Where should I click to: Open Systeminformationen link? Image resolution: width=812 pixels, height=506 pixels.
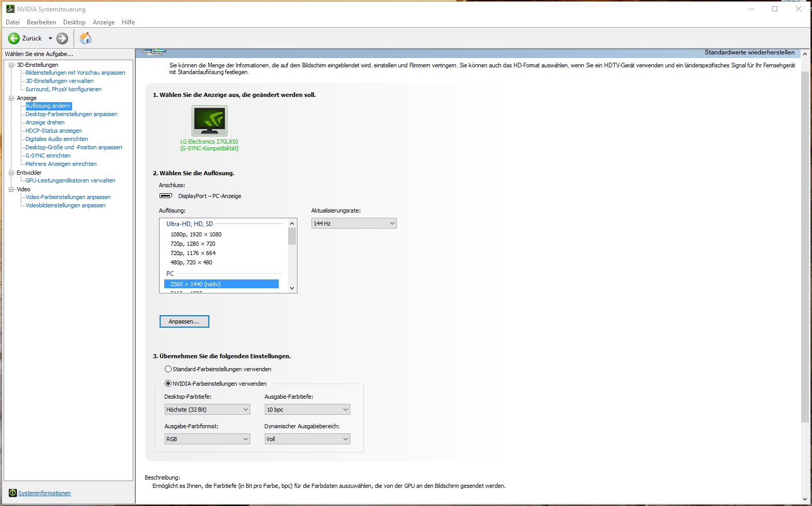[x=45, y=493]
